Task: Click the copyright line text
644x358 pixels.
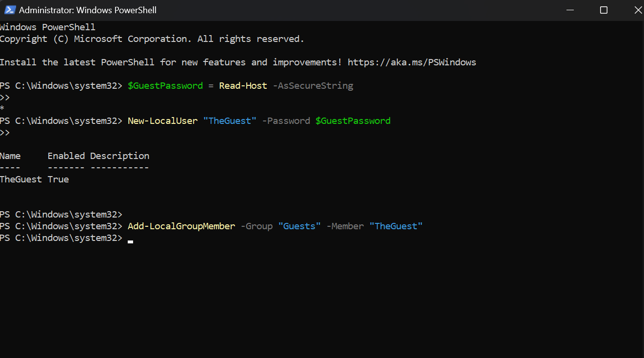Action: (x=152, y=39)
